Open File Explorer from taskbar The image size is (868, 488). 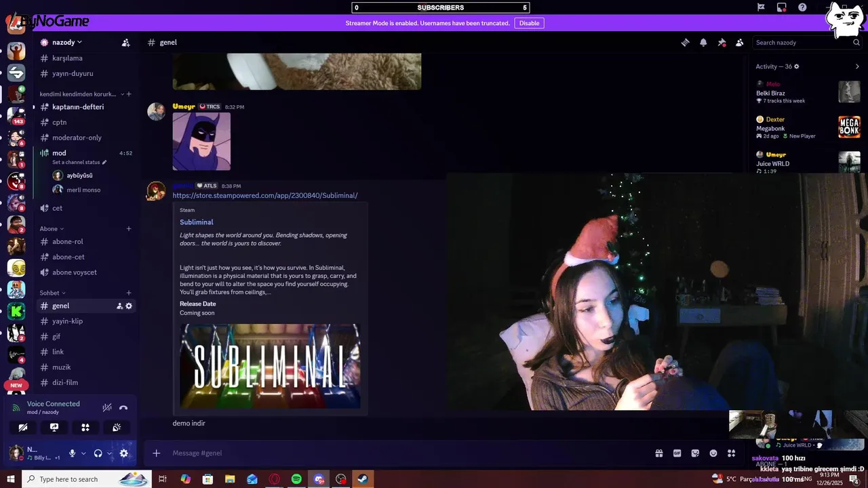click(230, 479)
